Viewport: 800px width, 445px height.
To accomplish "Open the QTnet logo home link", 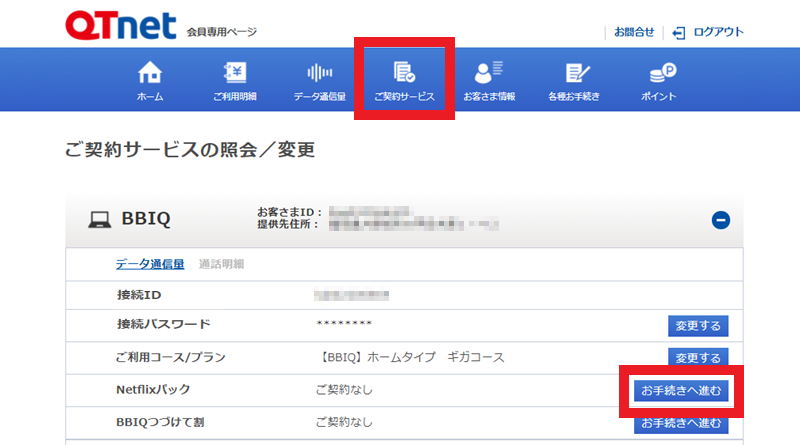I will (x=121, y=25).
